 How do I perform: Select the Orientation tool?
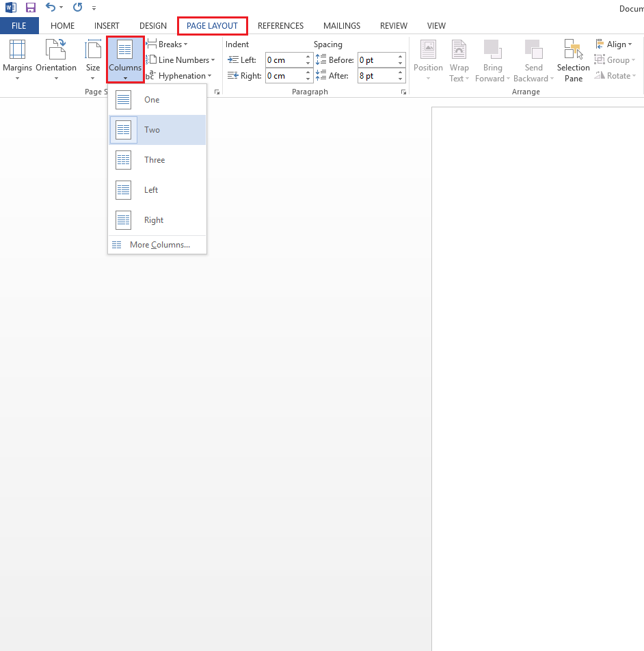[55, 60]
